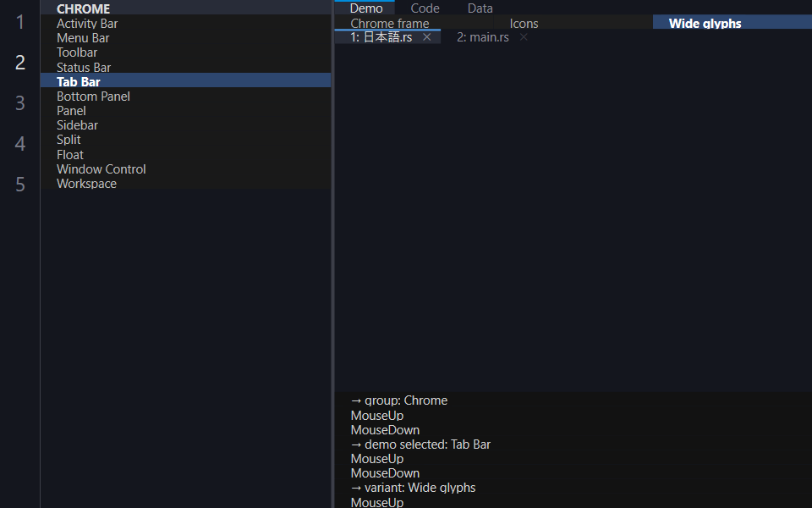Select the Icons variant
The height and width of the screenshot is (508, 812).
point(573,24)
